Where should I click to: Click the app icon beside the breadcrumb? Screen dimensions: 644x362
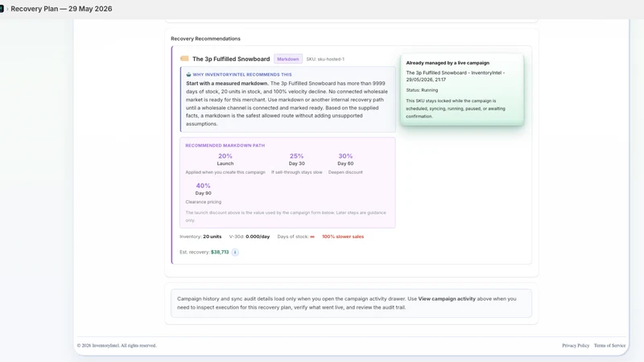coord(2,9)
